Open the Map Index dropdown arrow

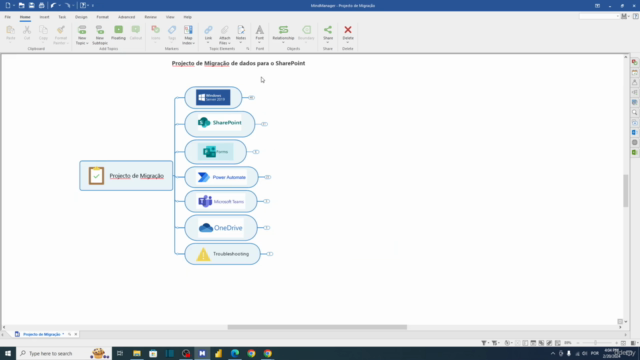coord(193,43)
